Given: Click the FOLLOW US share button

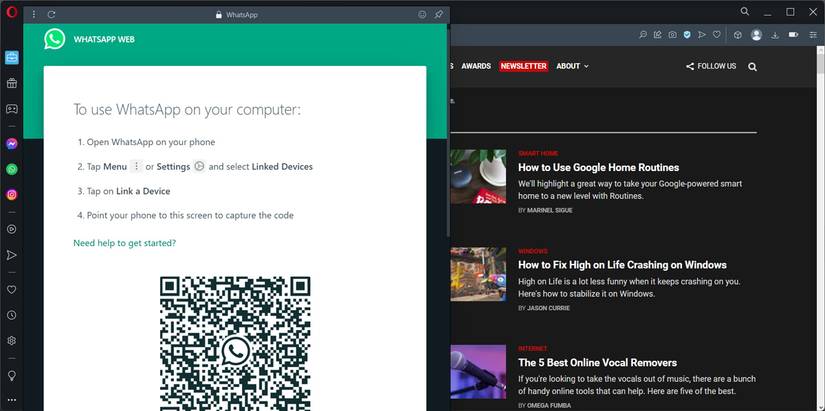Looking at the screenshot, I should coord(711,66).
